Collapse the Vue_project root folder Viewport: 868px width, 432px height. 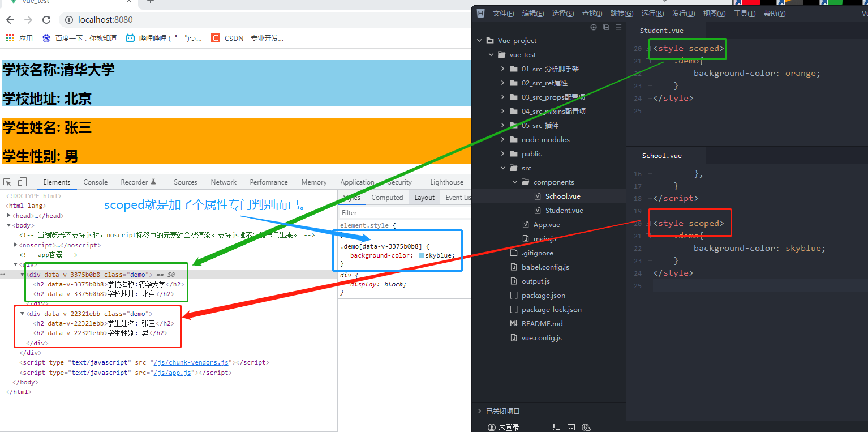coord(479,41)
